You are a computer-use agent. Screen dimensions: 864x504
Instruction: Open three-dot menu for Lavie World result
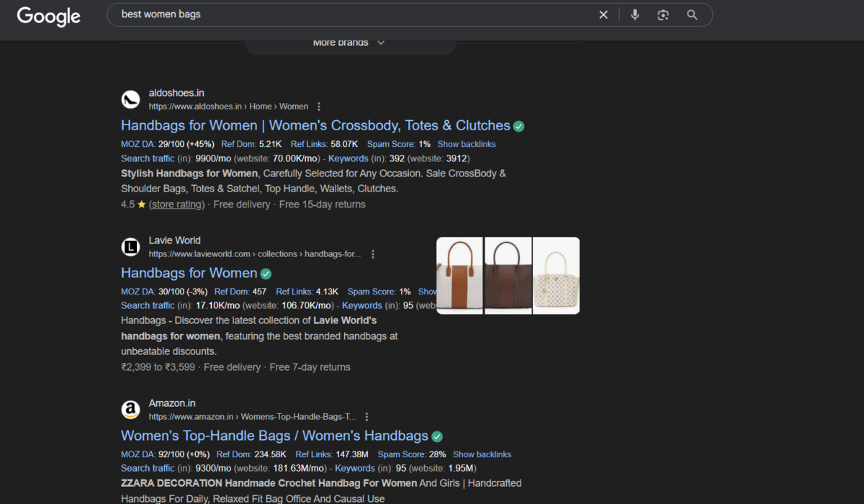[x=372, y=254]
